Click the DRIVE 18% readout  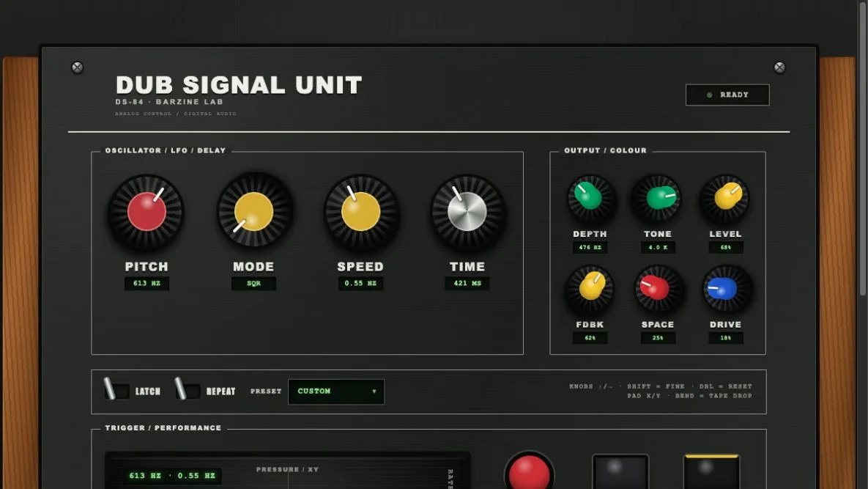726,338
